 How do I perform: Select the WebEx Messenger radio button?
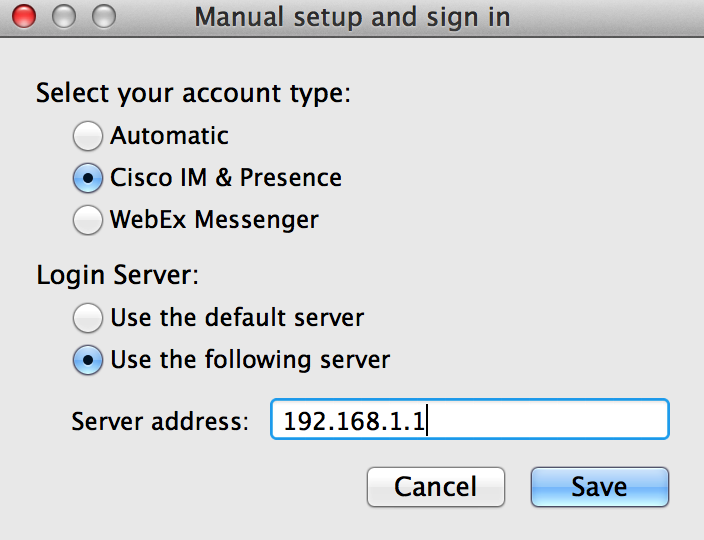point(88,220)
